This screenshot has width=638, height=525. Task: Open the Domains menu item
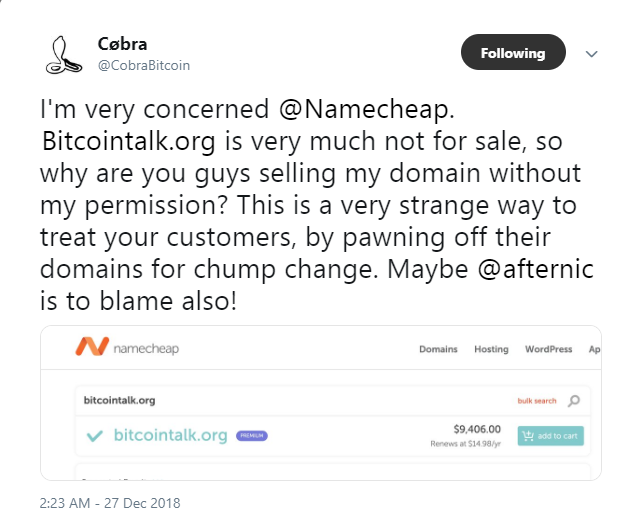(x=438, y=349)
